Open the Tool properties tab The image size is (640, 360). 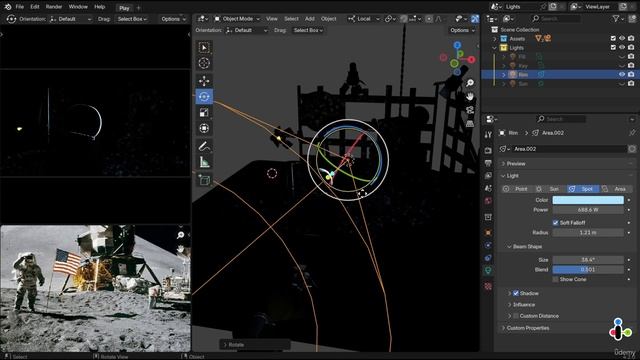(488, 135)
